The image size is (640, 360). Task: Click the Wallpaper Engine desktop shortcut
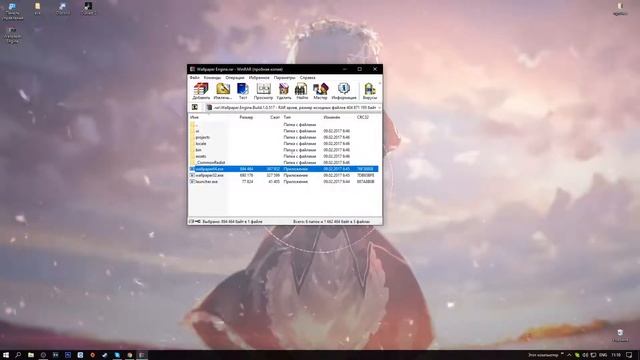(13, 36)
